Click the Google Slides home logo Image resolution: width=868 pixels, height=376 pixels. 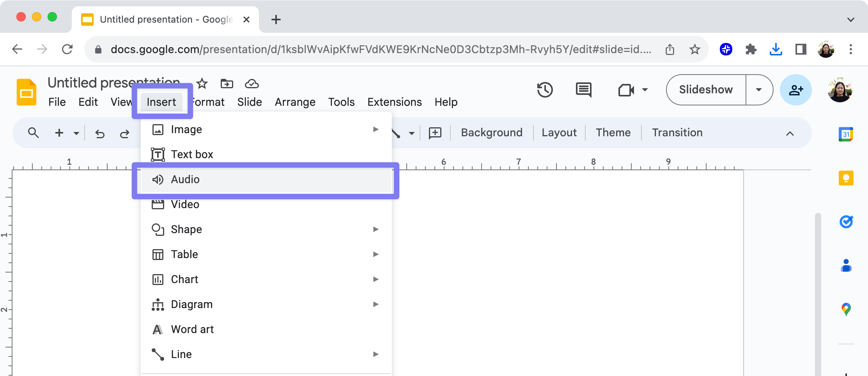click(x=27, y=92)
